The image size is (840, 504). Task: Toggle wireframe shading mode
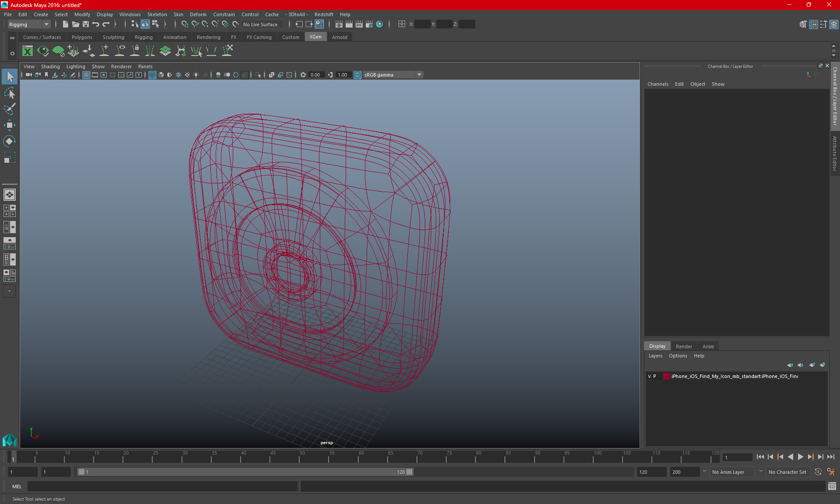pyautogui.click(x=152, y=74)
